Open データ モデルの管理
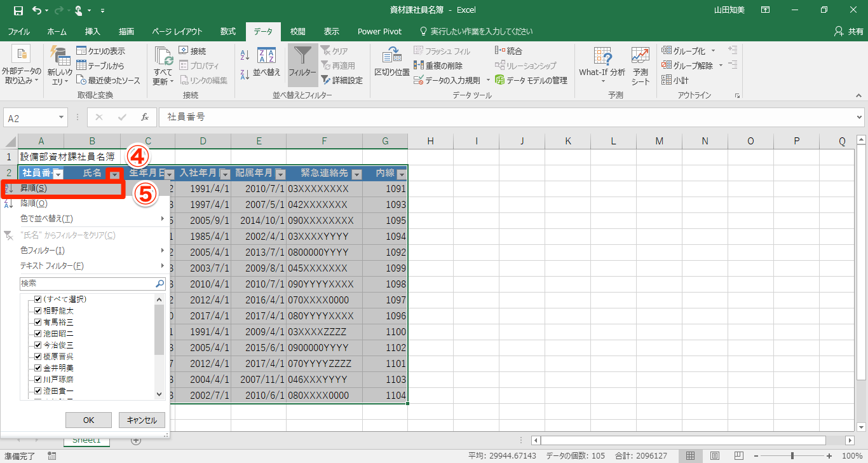Viewport: 868px width, 463px height. [531, 80]
